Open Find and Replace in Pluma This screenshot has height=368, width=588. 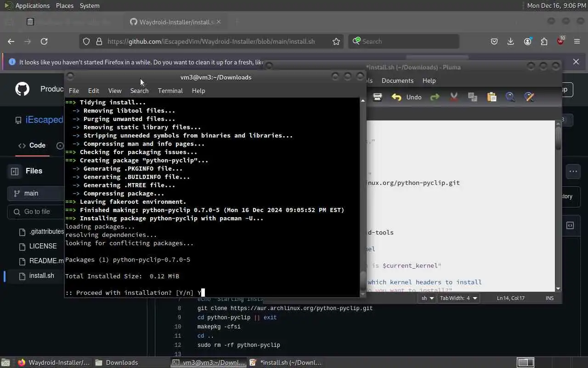point(529,97)
